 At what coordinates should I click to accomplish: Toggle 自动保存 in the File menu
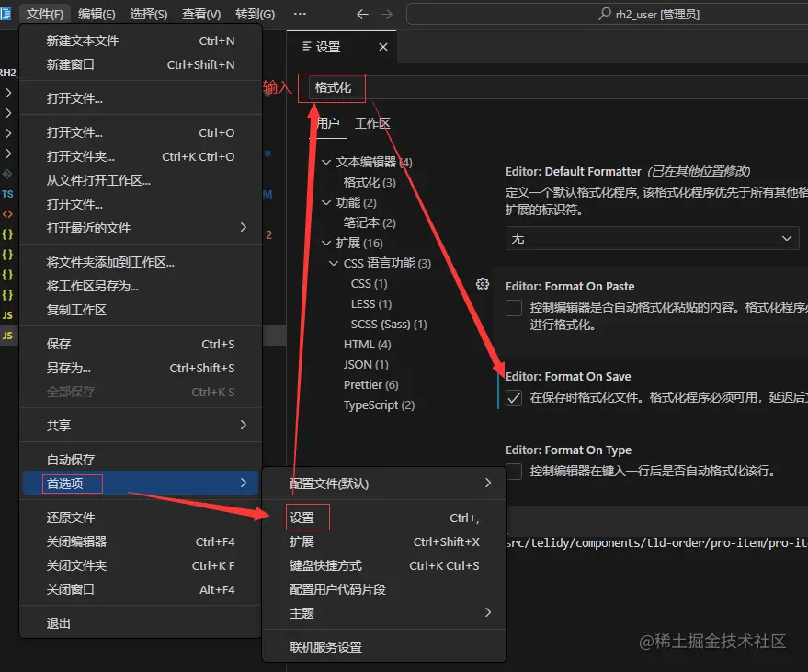(x=140, y=459)
